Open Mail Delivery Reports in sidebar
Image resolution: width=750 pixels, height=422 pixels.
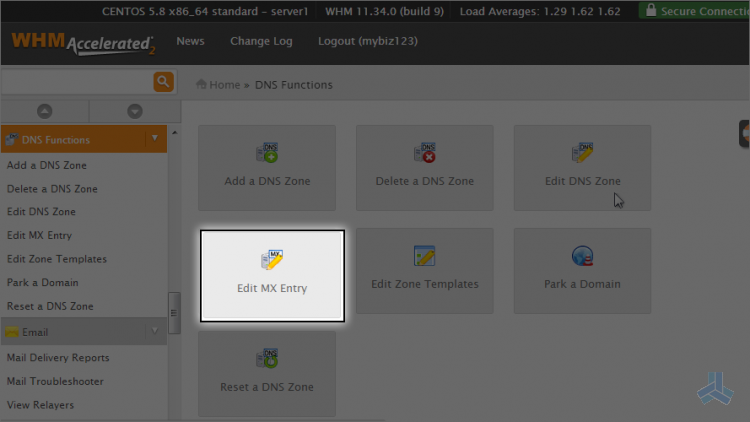(58, 357)
